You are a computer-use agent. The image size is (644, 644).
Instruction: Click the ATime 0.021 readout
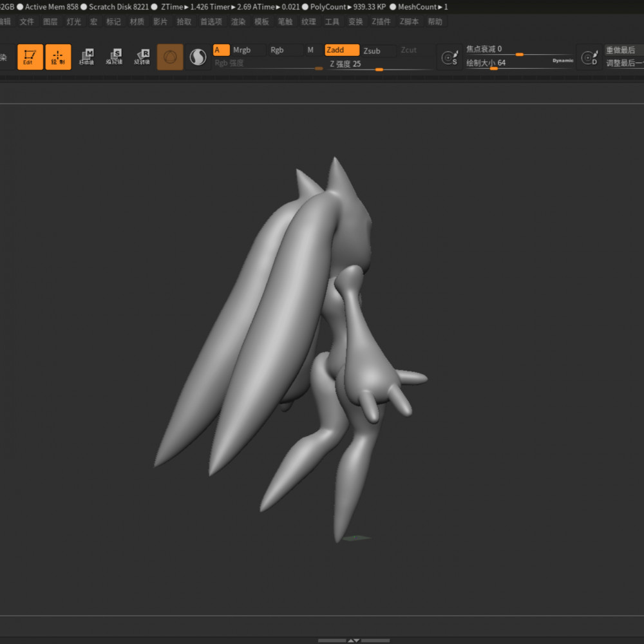tap(276, 7)
